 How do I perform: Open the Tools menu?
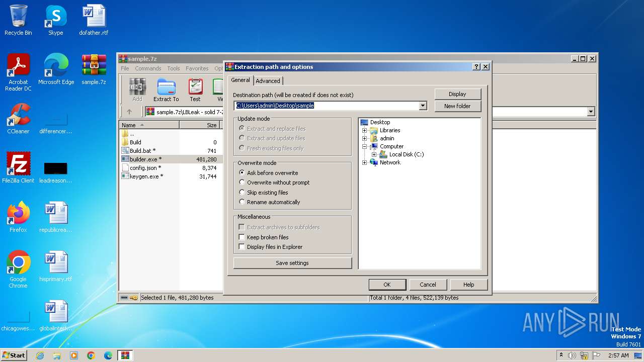(174, 68)
